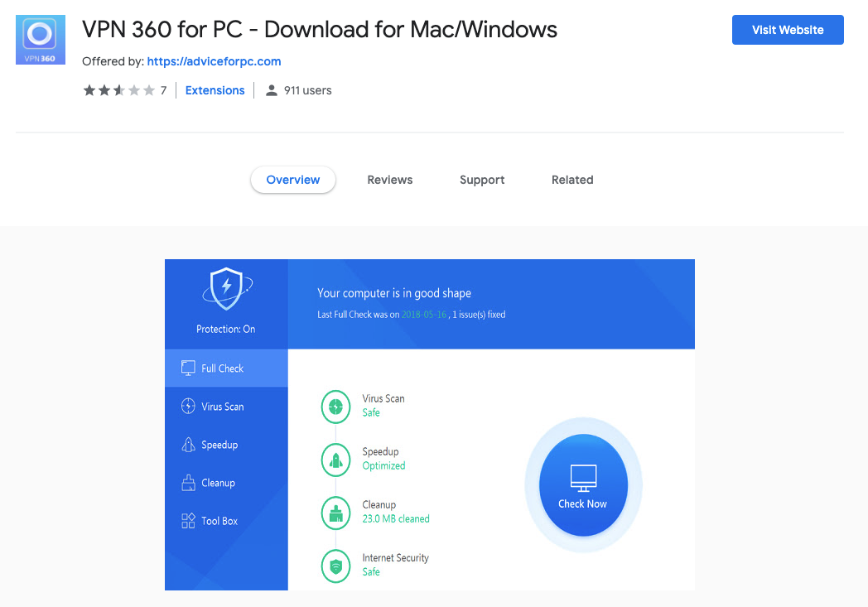Viewport: 868px width, 607px height.
Task: Switch to the Reviews tab
Action: pos(389,180)
